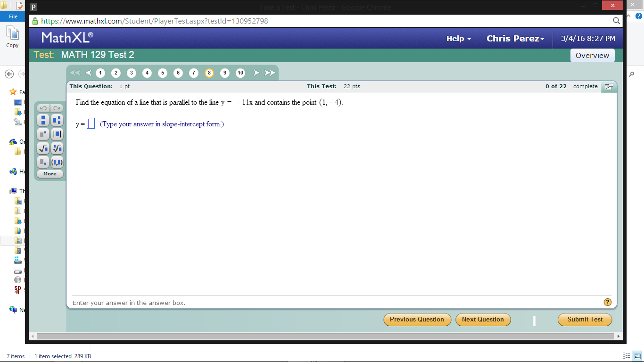Select the square root tool
The height and width of the screenshot is (362, 644).
[43, 148]
